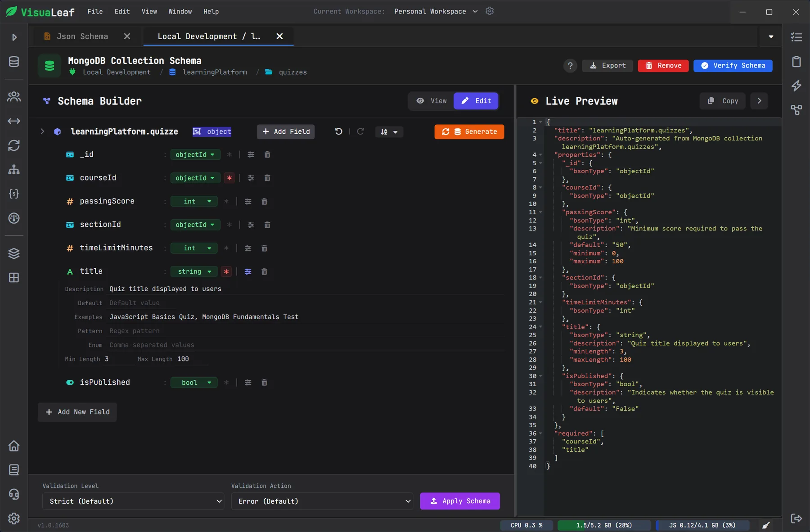
Task: Switch the Schema Builder to View mode
Action: (x=432, y=101)
